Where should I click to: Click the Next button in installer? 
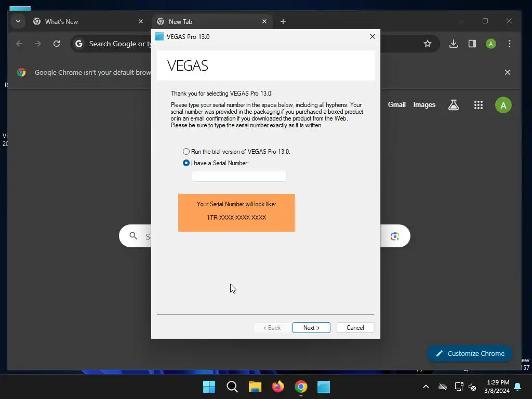[x=311, y=327]
